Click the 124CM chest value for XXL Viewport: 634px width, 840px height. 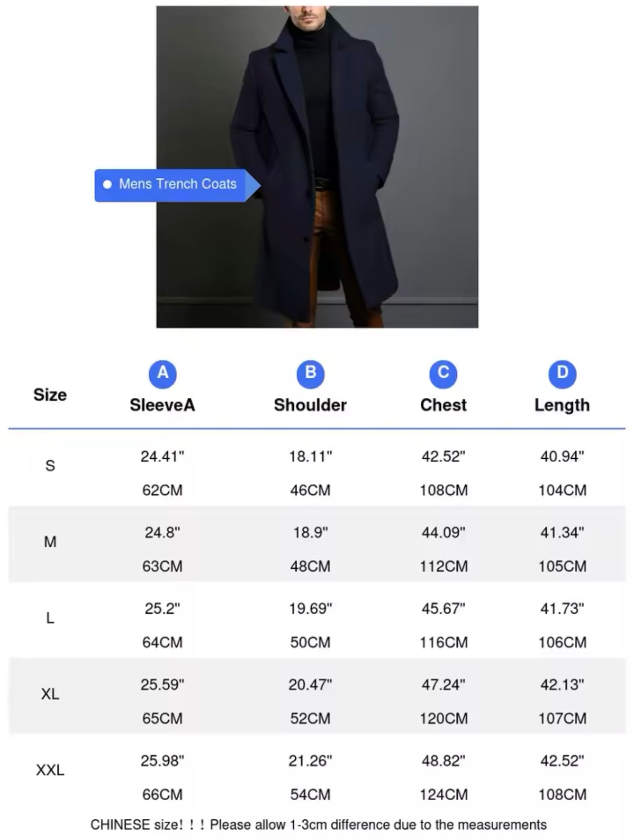pos(443,795)
